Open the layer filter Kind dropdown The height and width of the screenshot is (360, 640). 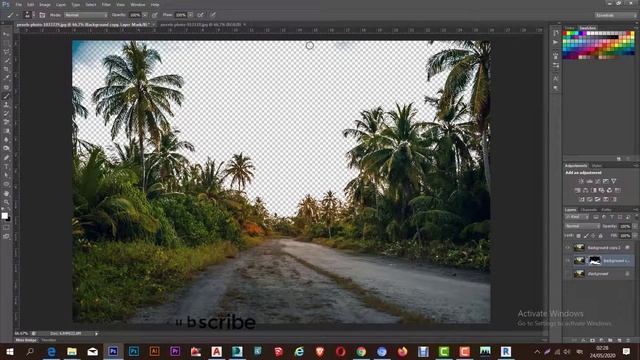click(576, 217)
